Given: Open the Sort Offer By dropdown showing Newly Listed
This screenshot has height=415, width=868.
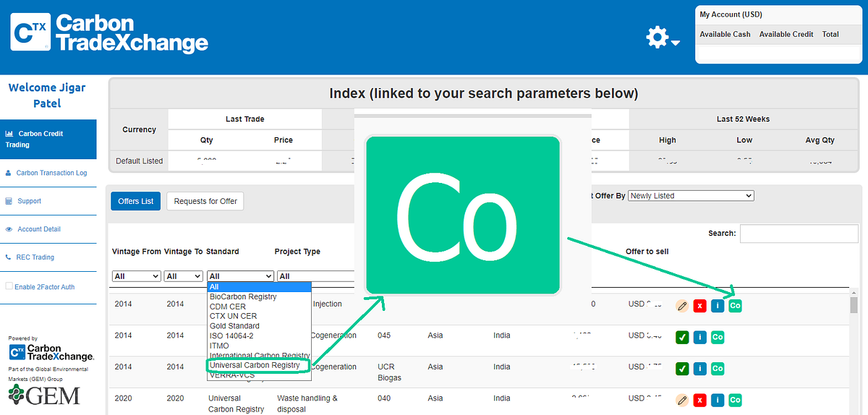Looking at the screenshot, I should (x=691, y=196).
